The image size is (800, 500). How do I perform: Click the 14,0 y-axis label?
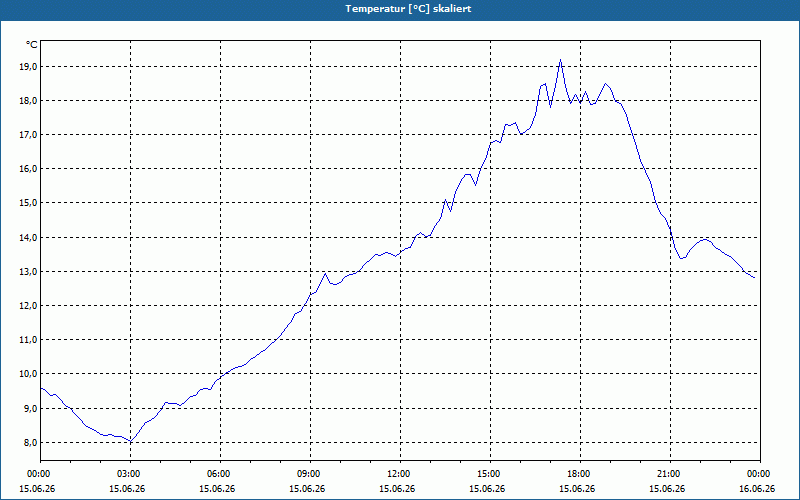[x=29, y=238]
